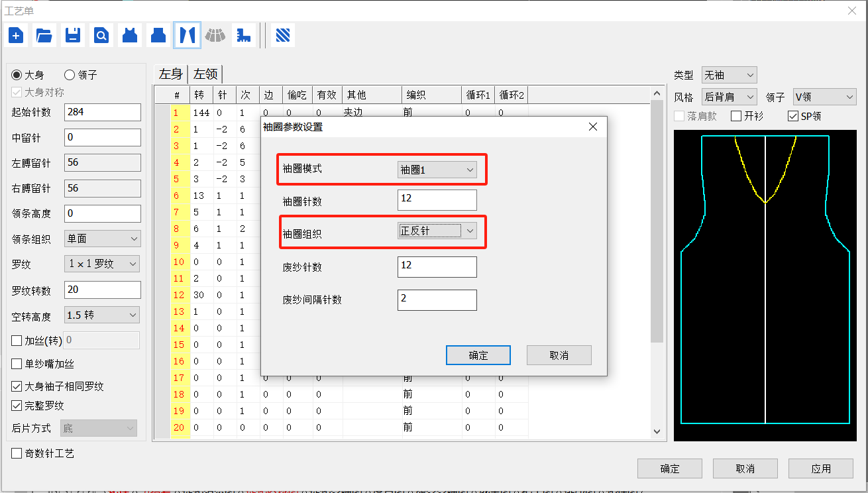This screenshot has width=868, height=493.
Task: Click 取消 in the 袖圈参数设置 dialog
Action: (x=559, y=355)
